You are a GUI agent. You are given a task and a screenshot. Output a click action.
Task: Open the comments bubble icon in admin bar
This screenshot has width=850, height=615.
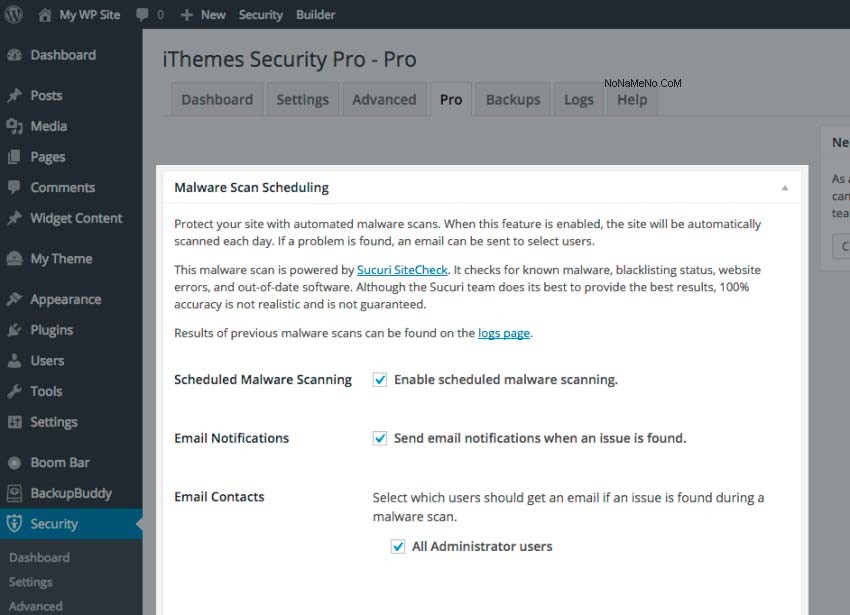click(x=142, y=15)
